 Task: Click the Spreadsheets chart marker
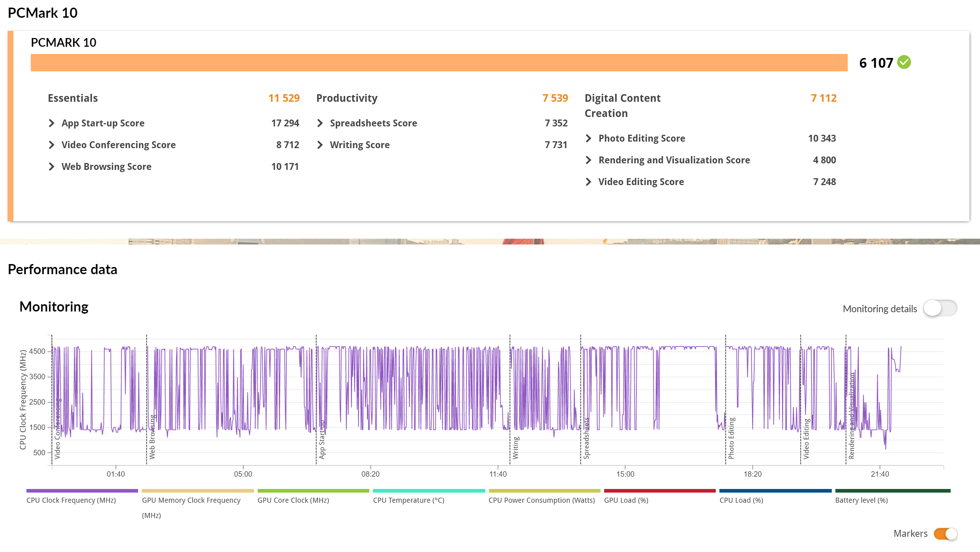(x=586, y=438)
